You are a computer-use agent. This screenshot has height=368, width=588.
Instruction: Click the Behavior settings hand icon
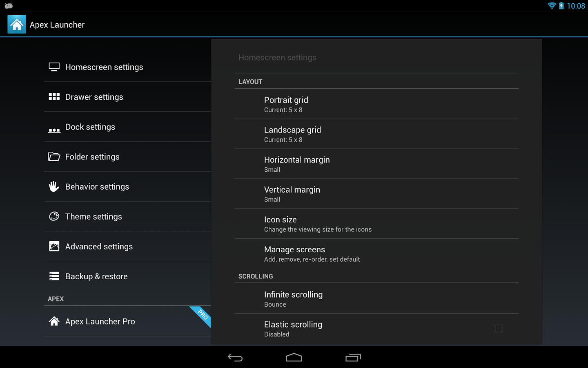pos(54,186)
